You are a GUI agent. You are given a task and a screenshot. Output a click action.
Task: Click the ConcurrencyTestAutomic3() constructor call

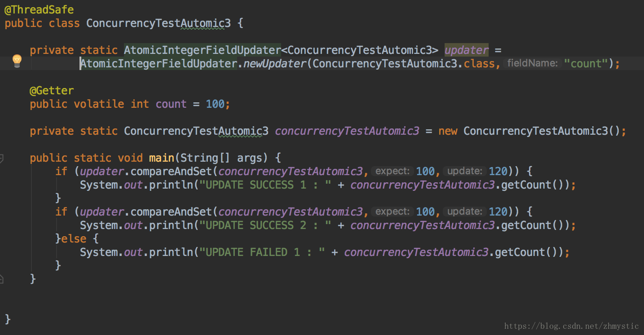(x=542, y=131)
